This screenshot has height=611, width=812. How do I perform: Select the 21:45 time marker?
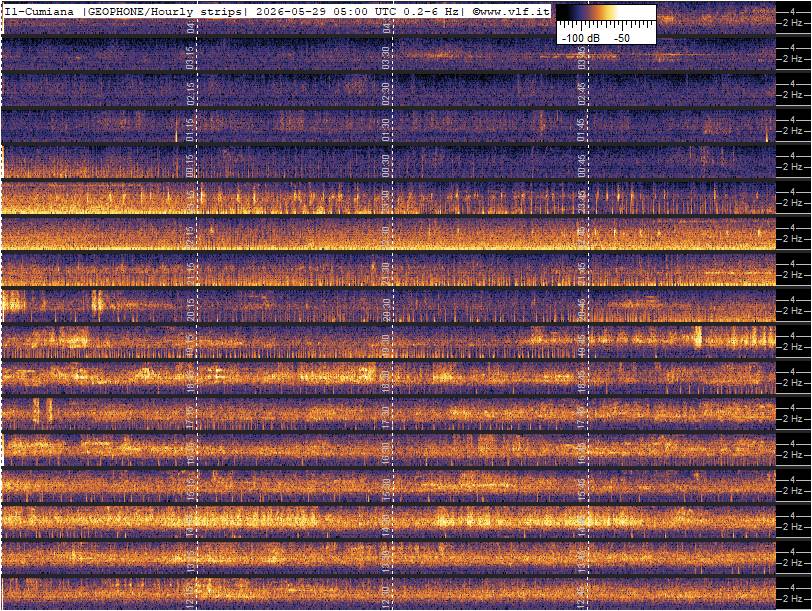point(582,273)
